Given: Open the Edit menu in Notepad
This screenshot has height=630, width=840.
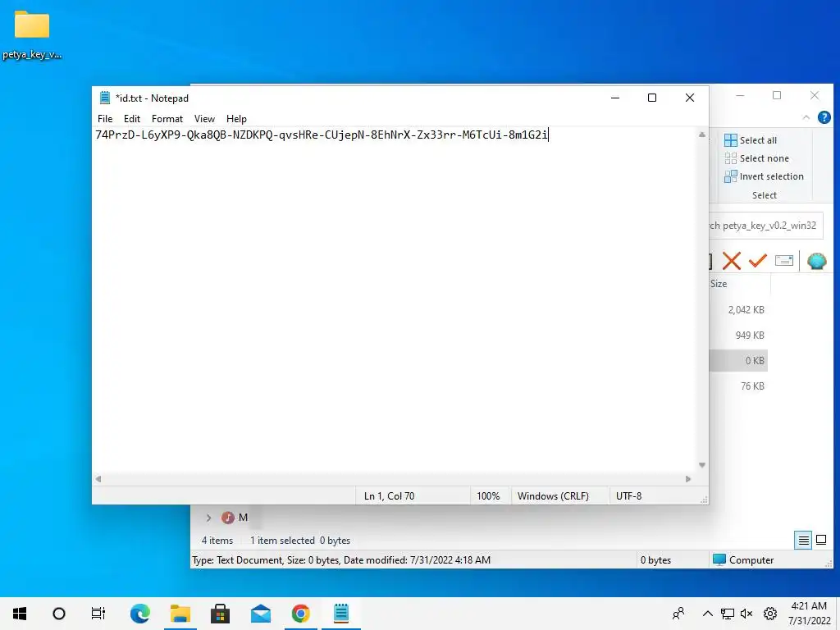Looking at the screenshot, I should [x=132, y=119].
